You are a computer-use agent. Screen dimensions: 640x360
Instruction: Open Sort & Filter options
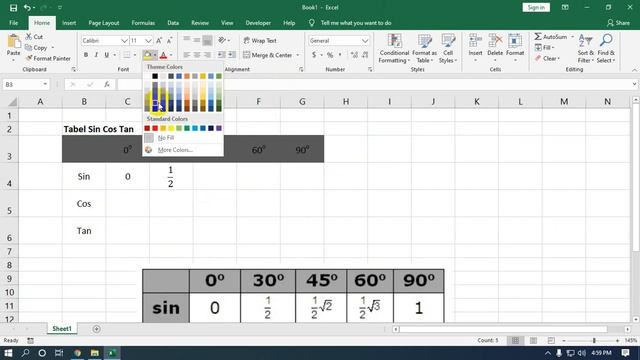tap(586, 49)
